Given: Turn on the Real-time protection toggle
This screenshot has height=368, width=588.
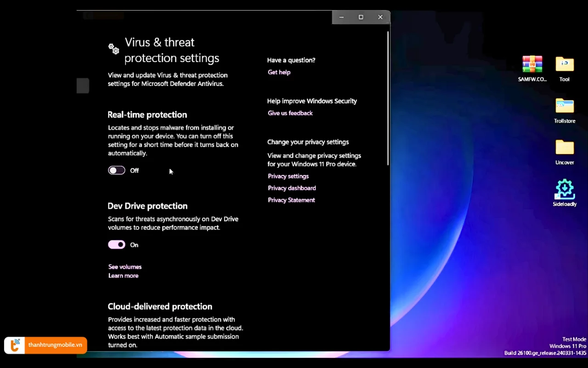Looking at the screenshot, I should pos(117,170).
